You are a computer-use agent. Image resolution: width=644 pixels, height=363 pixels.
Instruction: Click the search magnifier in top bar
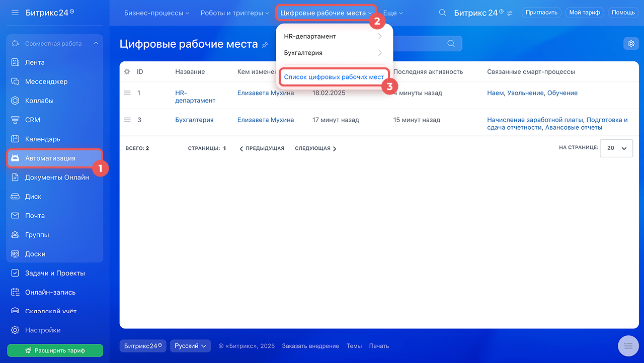442,13
